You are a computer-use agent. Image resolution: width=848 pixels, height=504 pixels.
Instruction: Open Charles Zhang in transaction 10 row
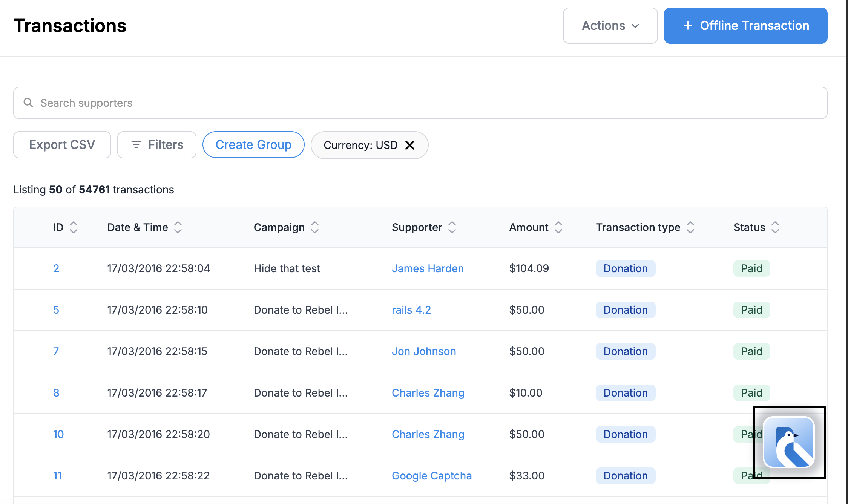click(x=428, y=434)
